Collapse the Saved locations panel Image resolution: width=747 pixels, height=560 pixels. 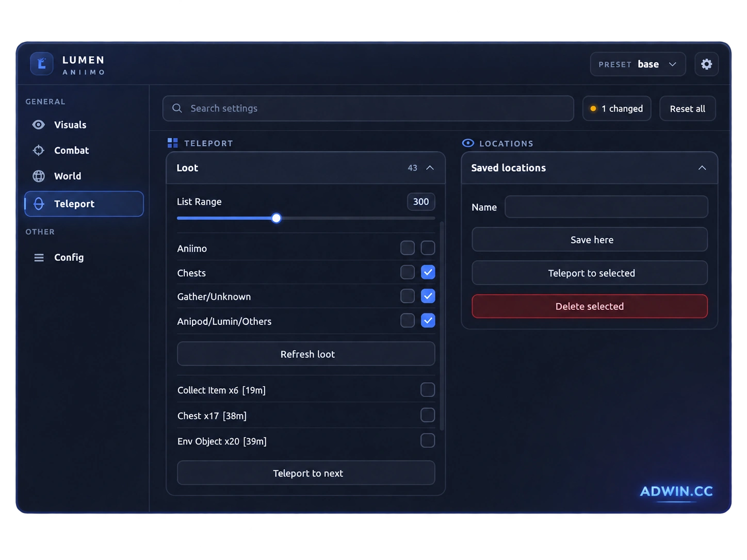point(702,168)
